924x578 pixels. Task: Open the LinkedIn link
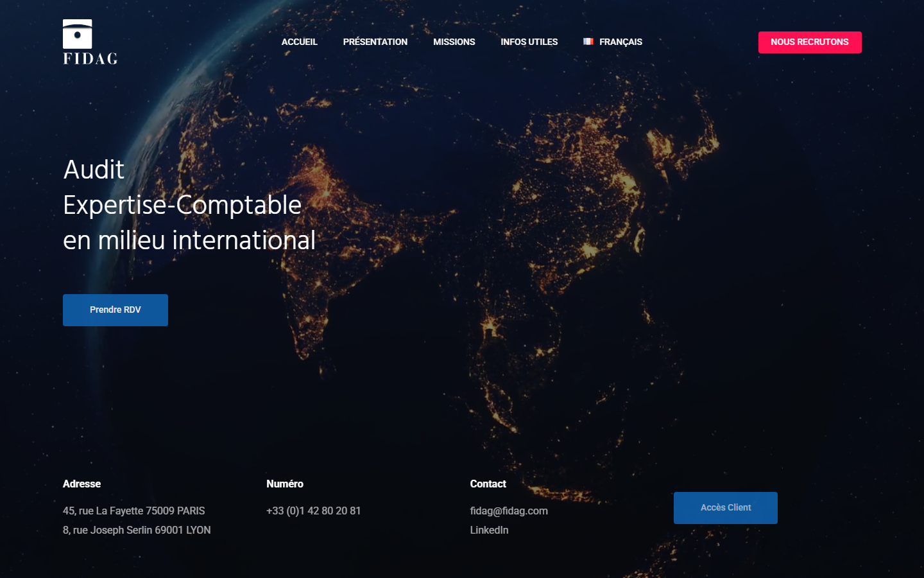489,530
